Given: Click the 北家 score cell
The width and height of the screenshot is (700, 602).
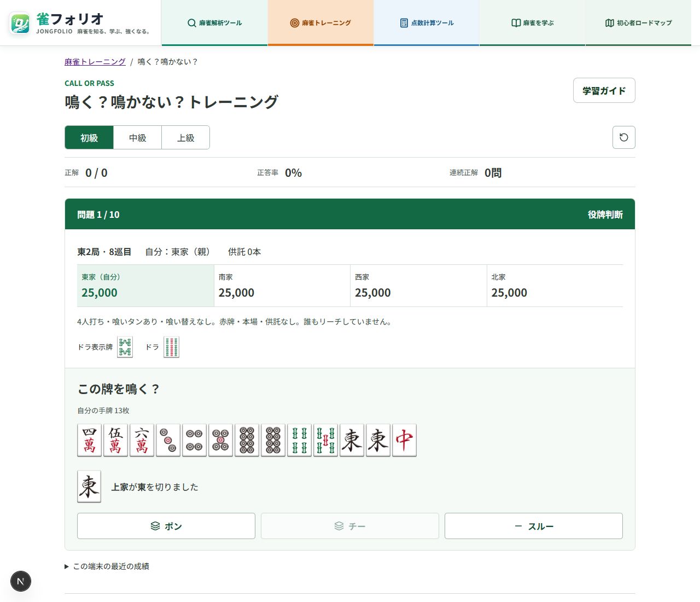Looking at the screenshot, I should [555, 286].
